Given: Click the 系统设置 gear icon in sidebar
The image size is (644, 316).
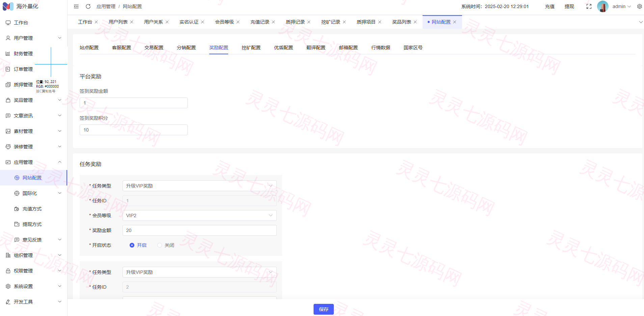Looking at the screenshot, I should click(x=8, y=286).
